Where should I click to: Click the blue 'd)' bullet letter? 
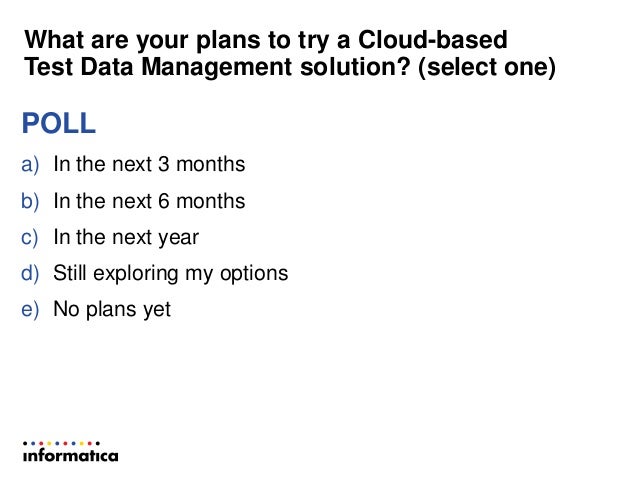click(x=31, y=273)
